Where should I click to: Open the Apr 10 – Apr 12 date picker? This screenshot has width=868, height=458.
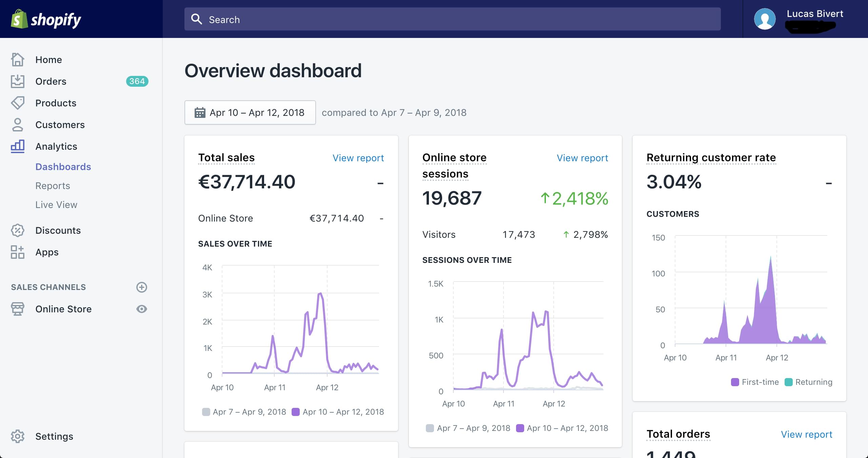(250, 112)
